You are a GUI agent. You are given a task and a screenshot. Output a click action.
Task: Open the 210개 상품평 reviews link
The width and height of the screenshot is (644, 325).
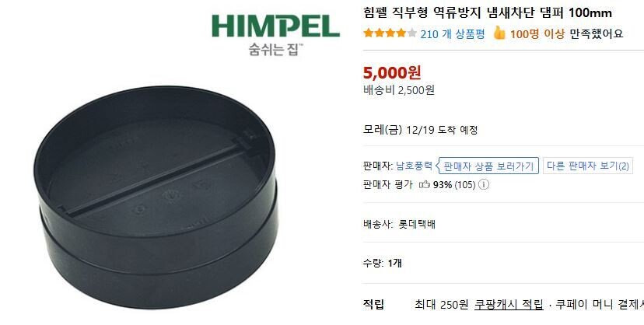[452, 33]
